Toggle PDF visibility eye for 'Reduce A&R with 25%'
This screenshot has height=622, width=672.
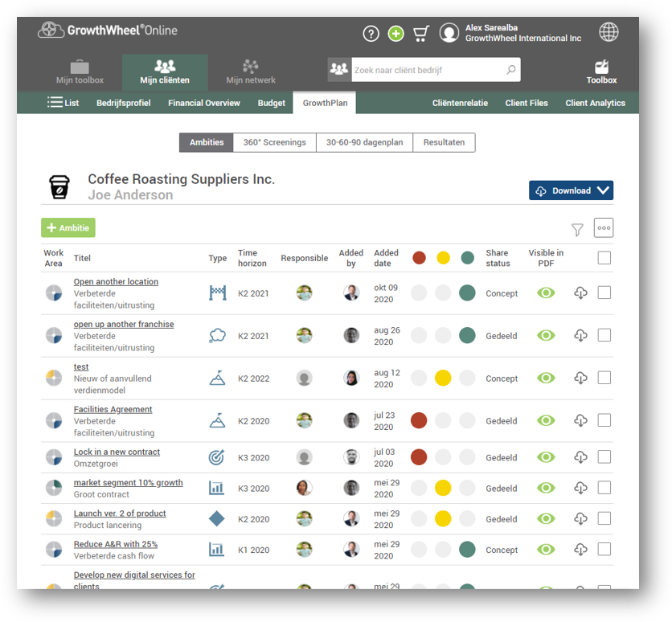click(x=546, y=549)
